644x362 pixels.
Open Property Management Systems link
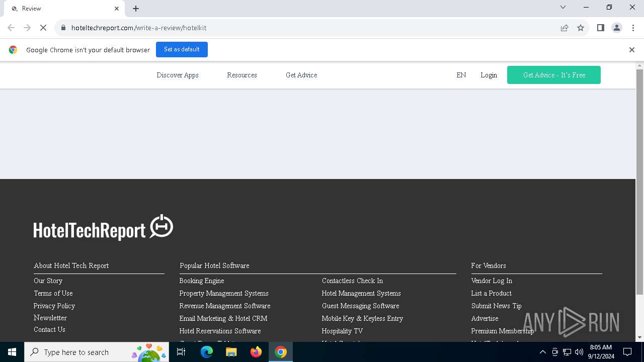pos(224,293)
